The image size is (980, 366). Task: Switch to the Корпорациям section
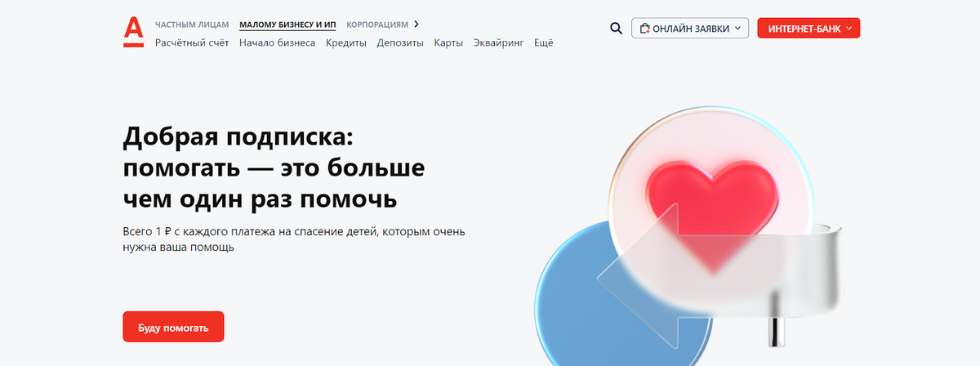(x=377, y=25)
